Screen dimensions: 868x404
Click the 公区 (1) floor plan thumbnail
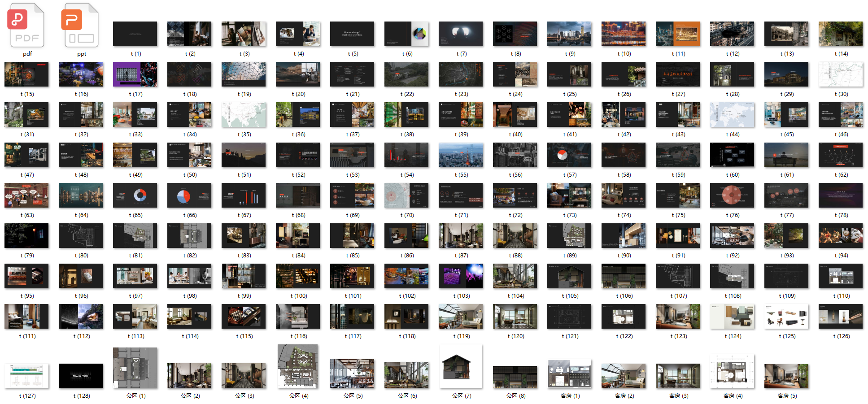pos(135,368)
